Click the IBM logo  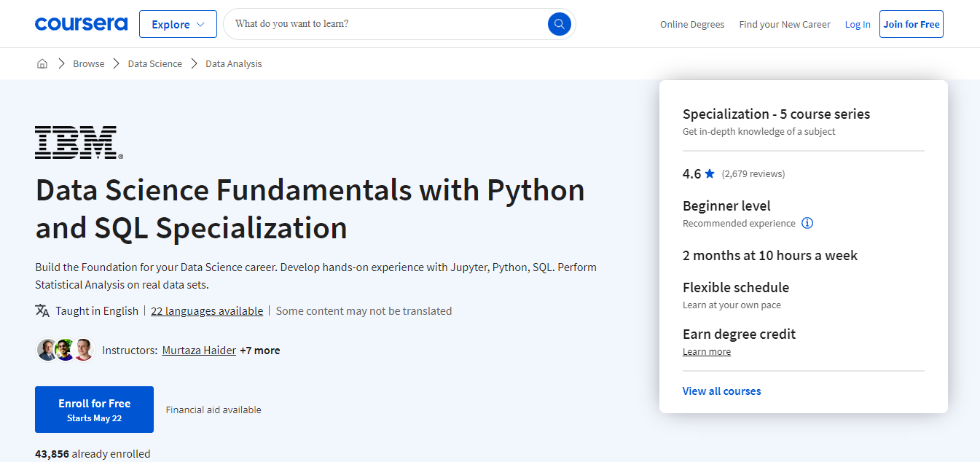79,142
